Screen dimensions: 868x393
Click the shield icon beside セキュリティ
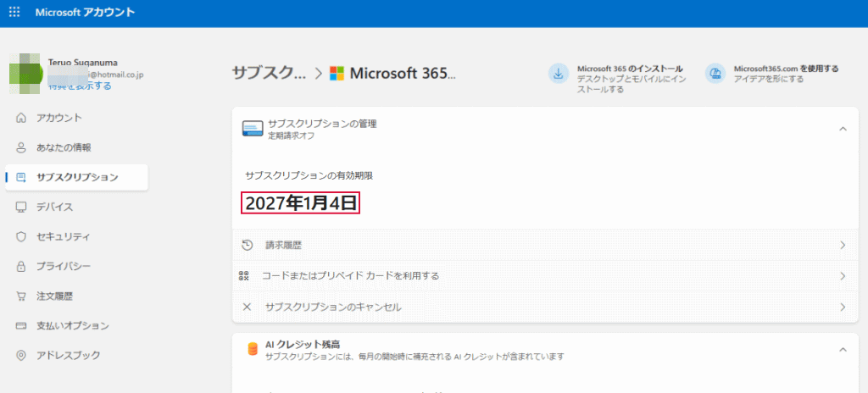[21, 237]
